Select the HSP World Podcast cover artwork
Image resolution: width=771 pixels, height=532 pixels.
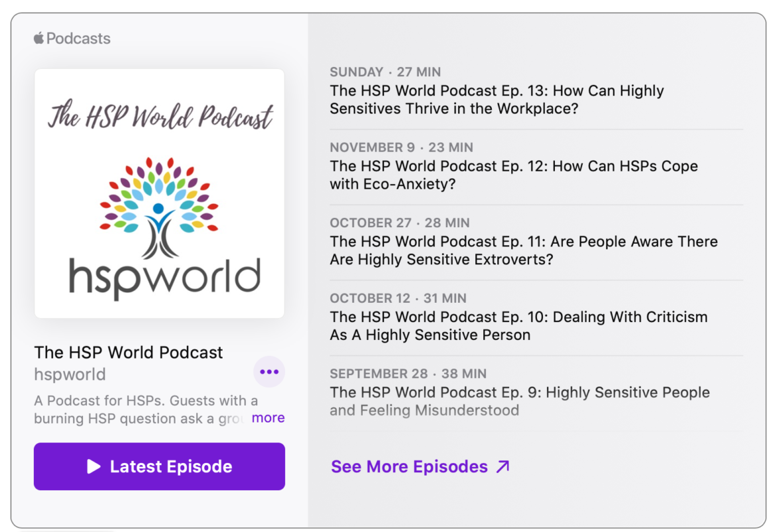pyautogui.click(x=160, y=193)
